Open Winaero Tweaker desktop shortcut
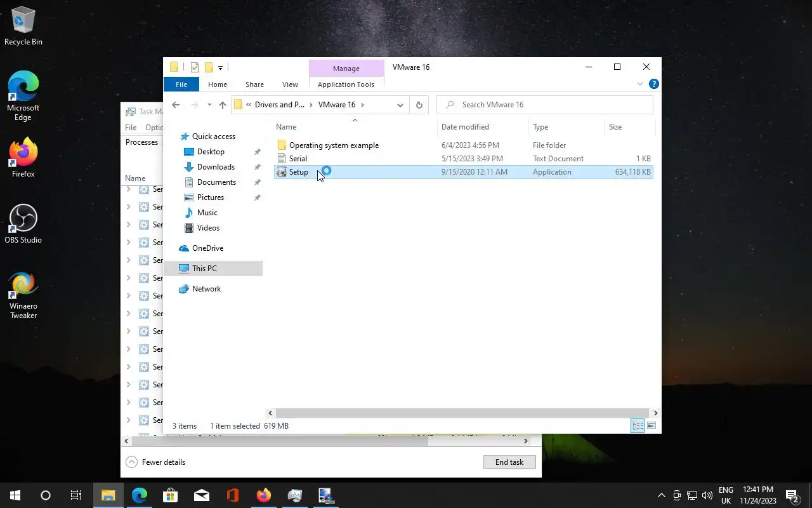812x508 pixels. tap(23, 296)
